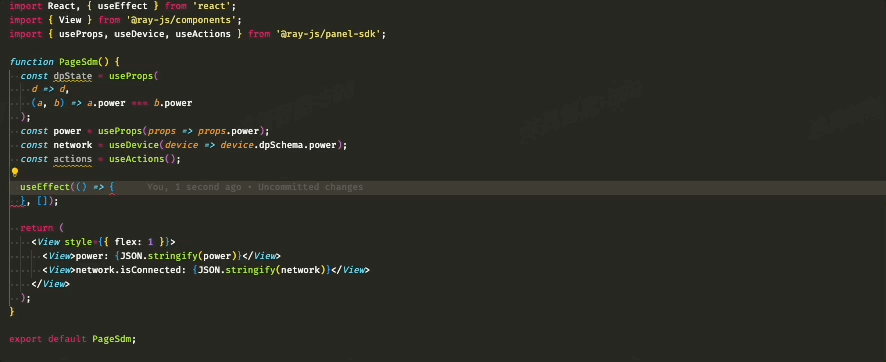Click the 'return (' keyword
Viewport: 886px width, 362px height.
[x=42, y=228]
